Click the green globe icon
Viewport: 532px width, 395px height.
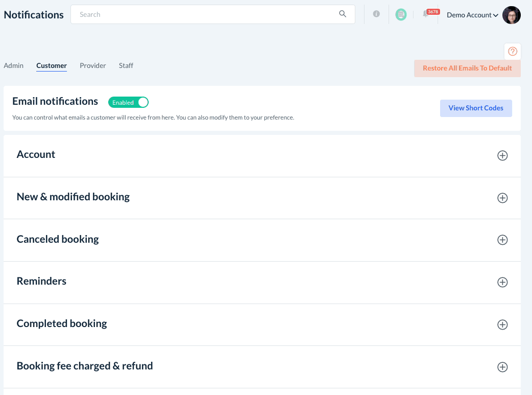point(401,15)
